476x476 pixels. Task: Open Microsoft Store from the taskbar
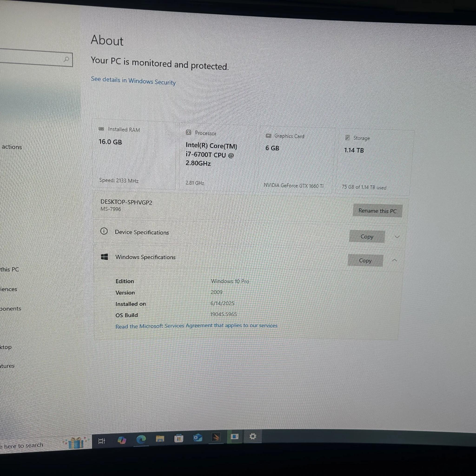(179, 438)
